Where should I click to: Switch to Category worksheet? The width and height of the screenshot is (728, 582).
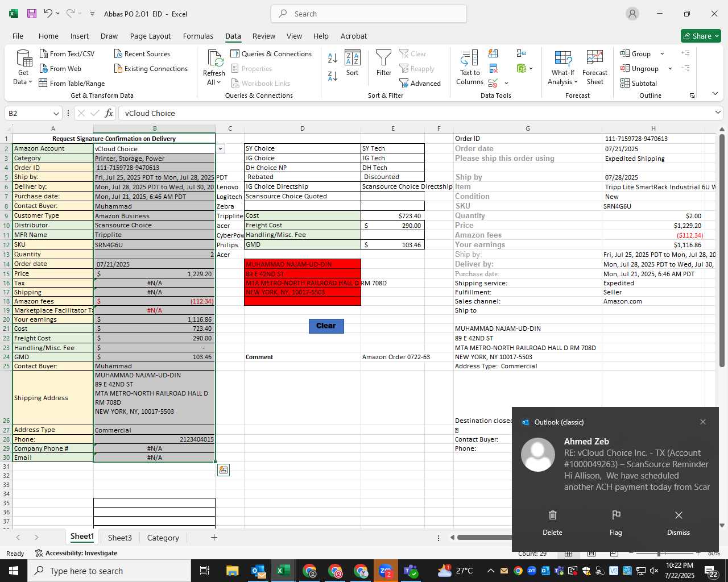pyautogui.click(x=163, y=538)
